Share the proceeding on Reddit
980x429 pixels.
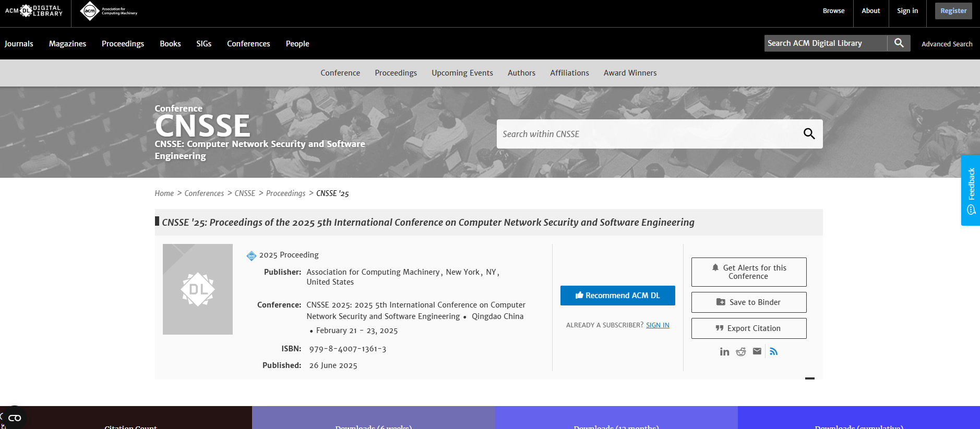(741, 352)
